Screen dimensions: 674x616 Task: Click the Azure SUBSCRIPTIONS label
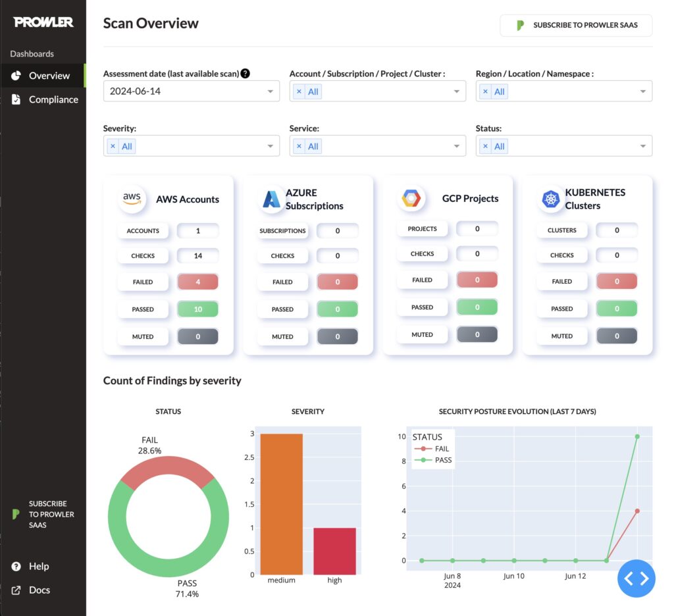point(282,231)
